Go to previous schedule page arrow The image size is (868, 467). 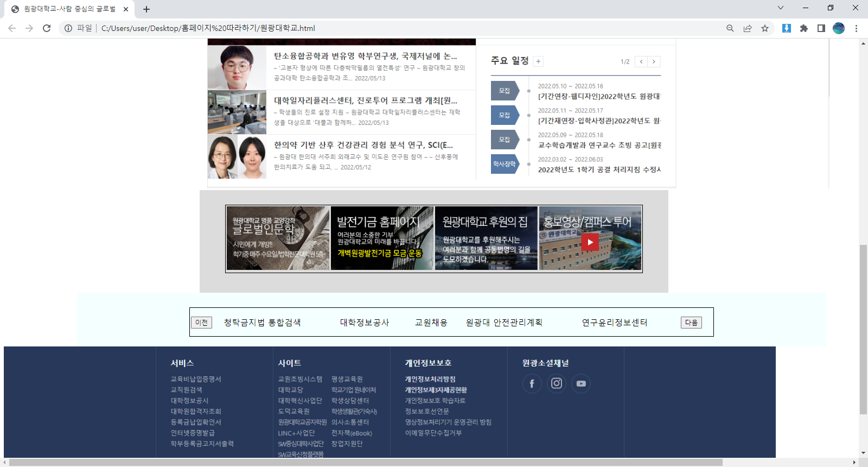click(x=641, y=61)
